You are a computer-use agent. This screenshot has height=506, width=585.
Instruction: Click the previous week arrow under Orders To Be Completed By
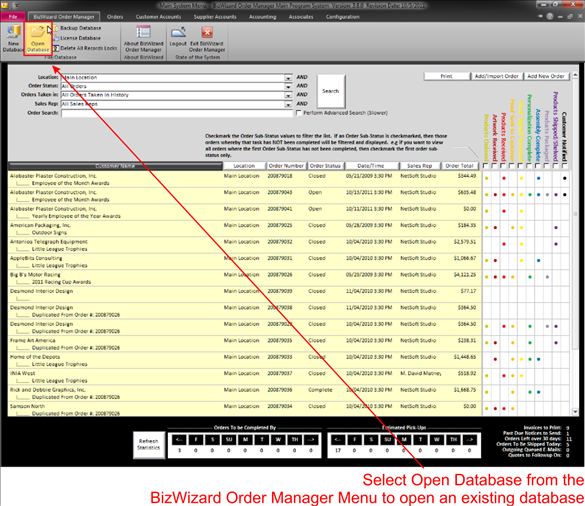pyautogui.click(x=179, y=440)
